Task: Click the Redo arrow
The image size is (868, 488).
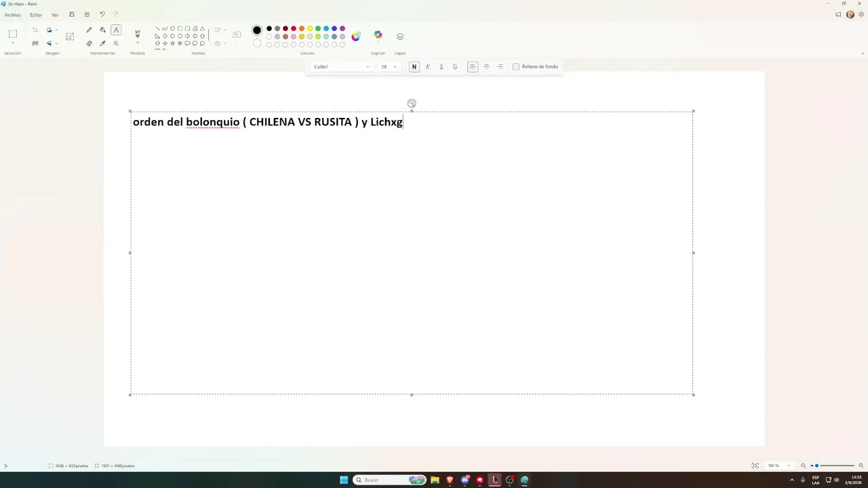Action: (x=116, y=14)
